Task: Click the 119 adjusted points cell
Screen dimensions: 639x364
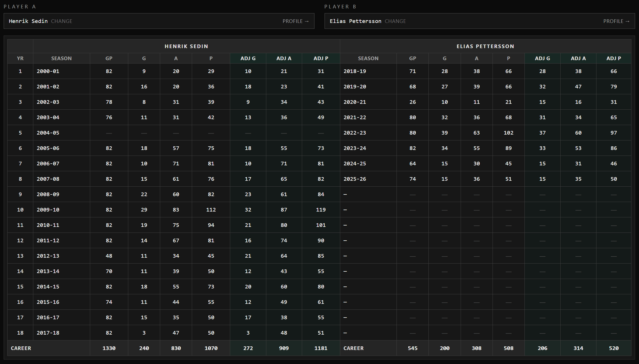Action: [x=321, y=210]
